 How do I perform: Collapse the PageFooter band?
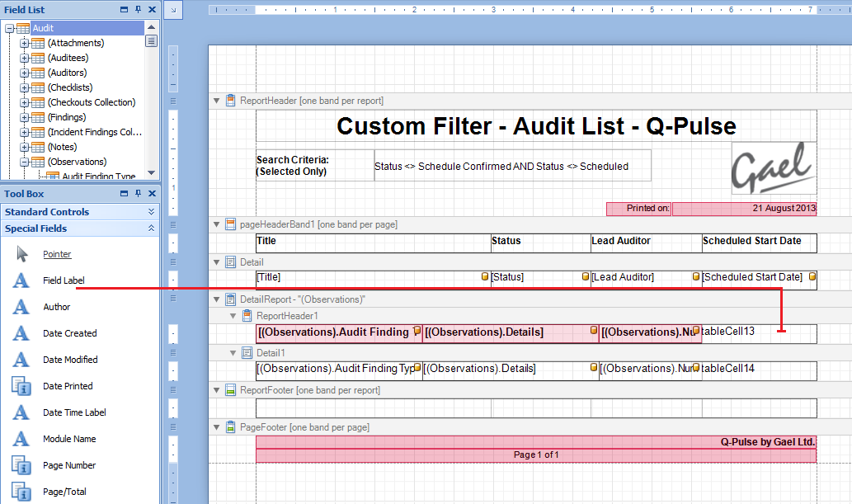tap(216, 427)
